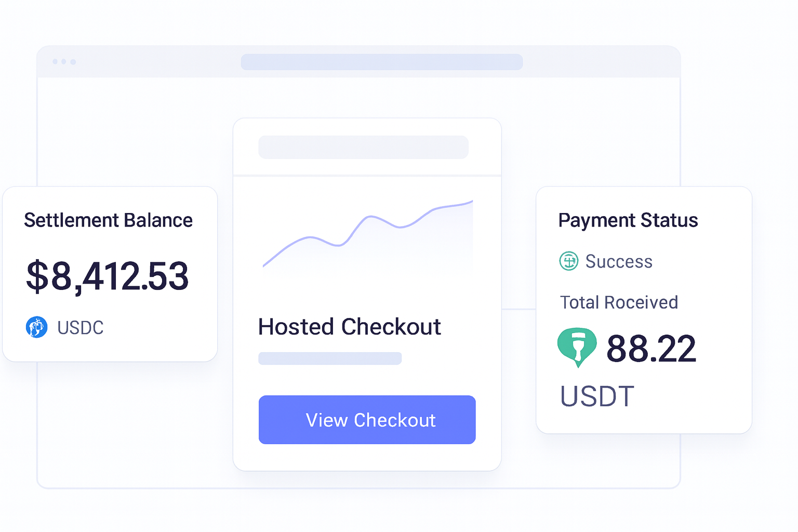
Task: Click the Total Received label
Action: (x=619, y=302)
